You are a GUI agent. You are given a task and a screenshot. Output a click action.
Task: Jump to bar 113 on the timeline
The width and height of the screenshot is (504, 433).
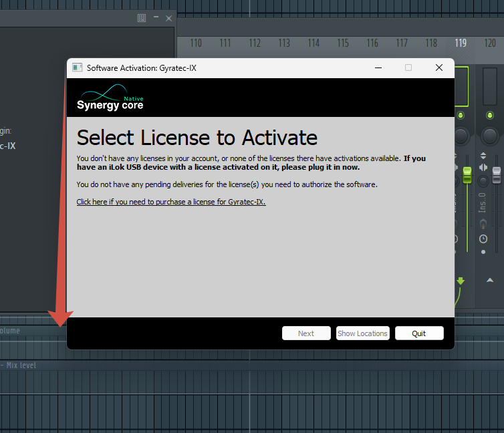(284, 43)
